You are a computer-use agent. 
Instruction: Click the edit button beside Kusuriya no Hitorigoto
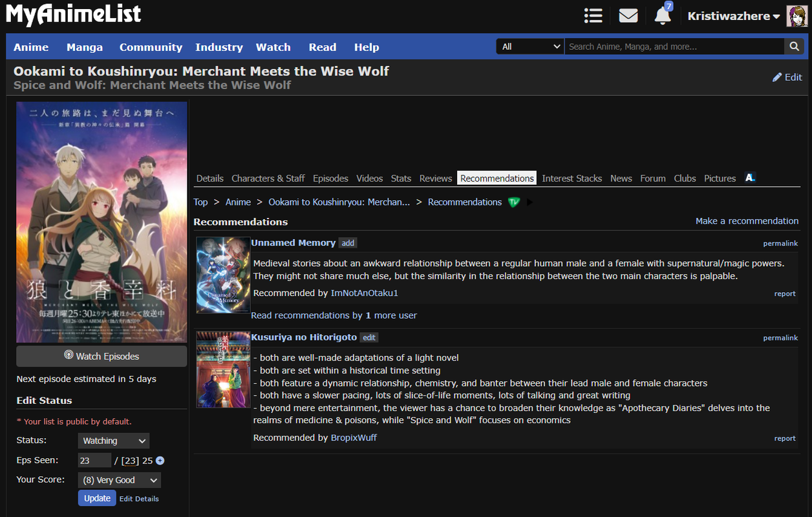[x=369, y=337]
